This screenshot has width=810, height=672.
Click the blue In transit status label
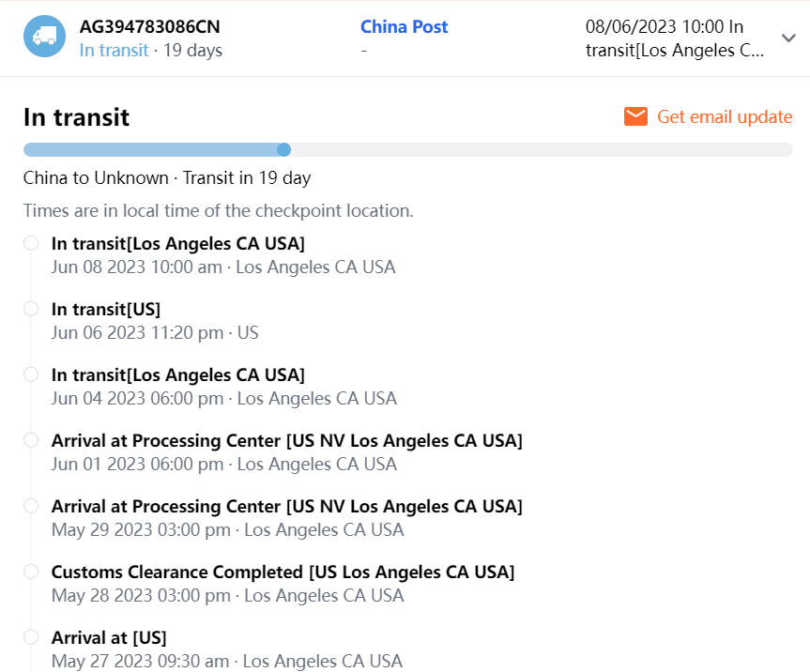pos(114,50)
